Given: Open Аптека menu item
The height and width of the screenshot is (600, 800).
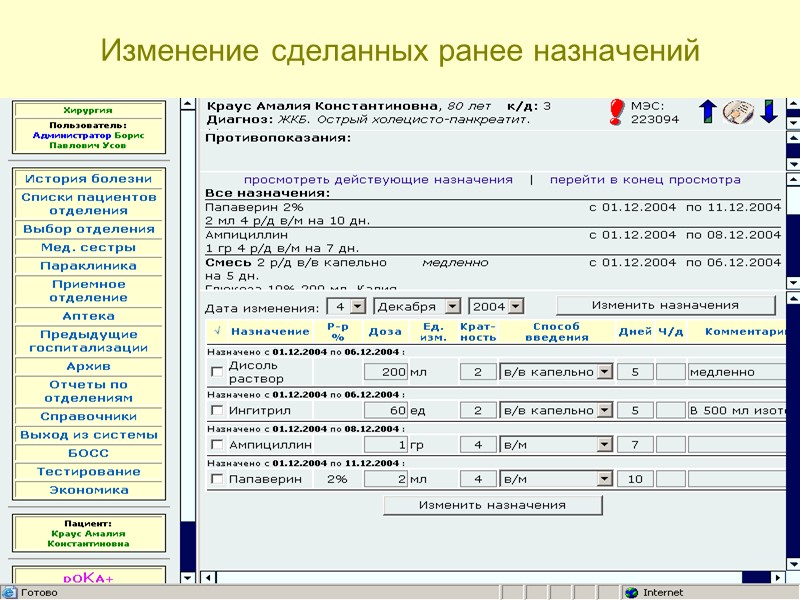Looking at the screenshot, I should [x=89, y=316].
